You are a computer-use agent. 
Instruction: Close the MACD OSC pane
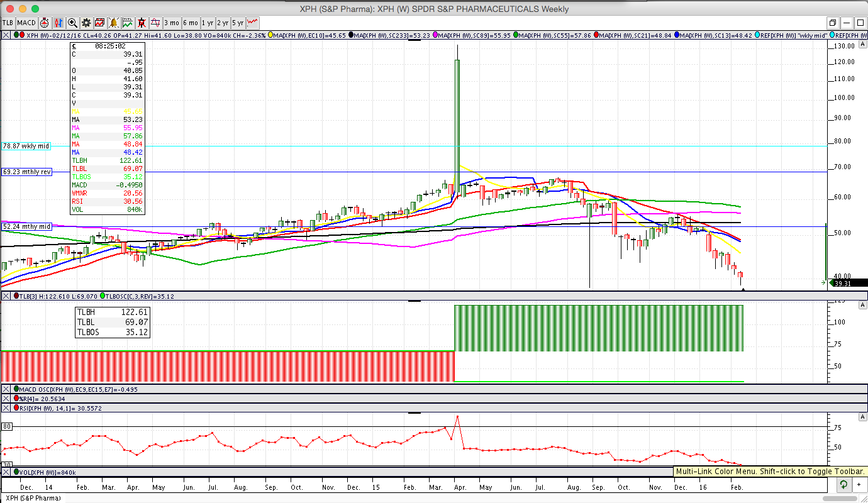[x=6, y=389]
